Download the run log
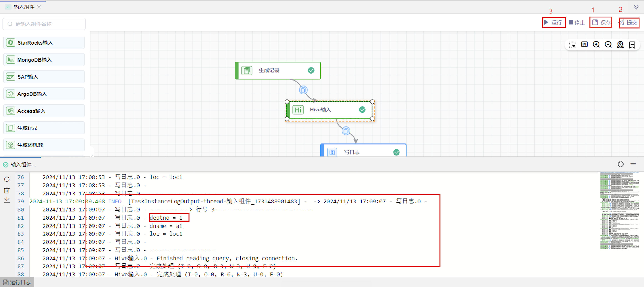The width and height of the screenshot is (644, 287). click(x=7, y=200)
